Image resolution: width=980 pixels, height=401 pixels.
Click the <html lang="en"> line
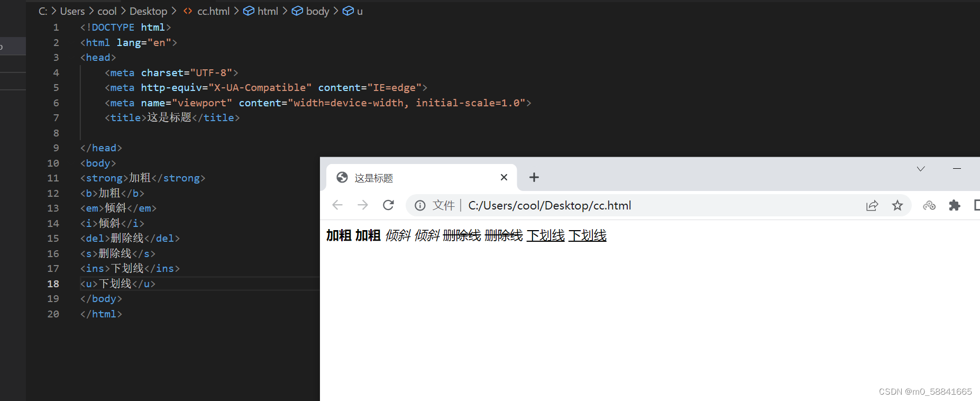click(x=129, y=42)
